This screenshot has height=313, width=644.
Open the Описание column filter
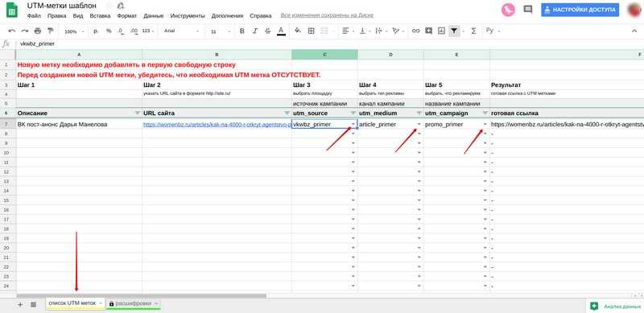coord(137,113)
